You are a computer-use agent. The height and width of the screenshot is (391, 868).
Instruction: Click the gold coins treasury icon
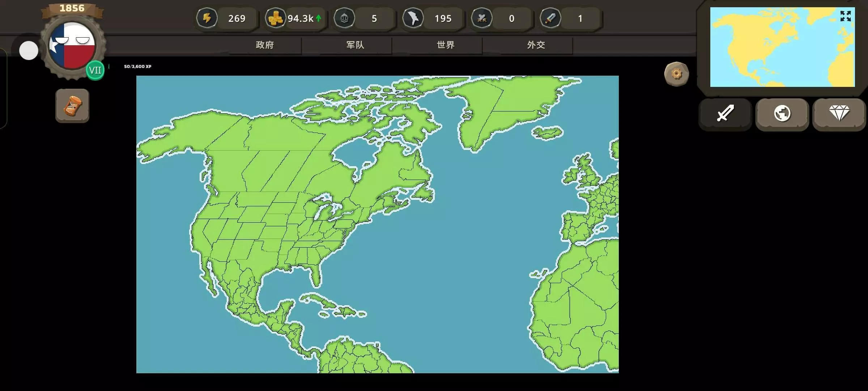click(276, 18)
